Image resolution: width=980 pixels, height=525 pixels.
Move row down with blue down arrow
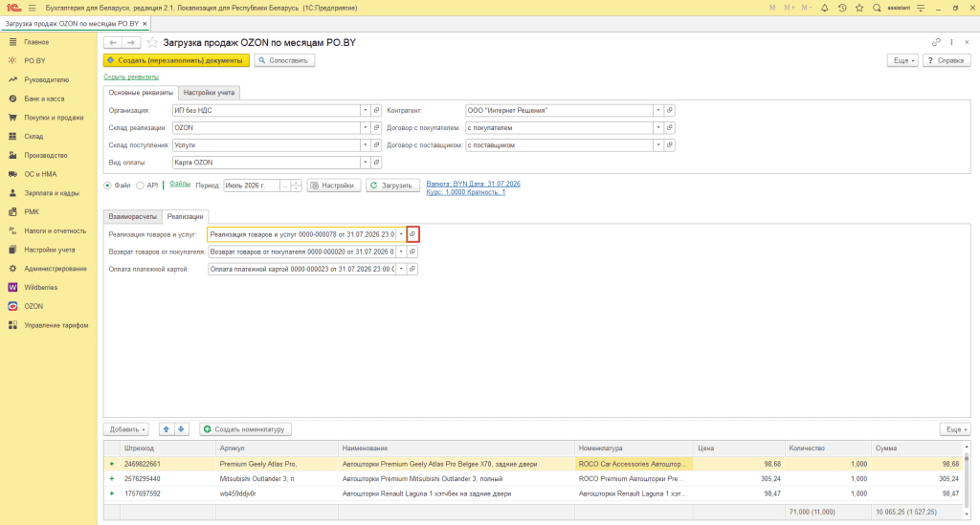pyautogui.click(x=181, y=429)
